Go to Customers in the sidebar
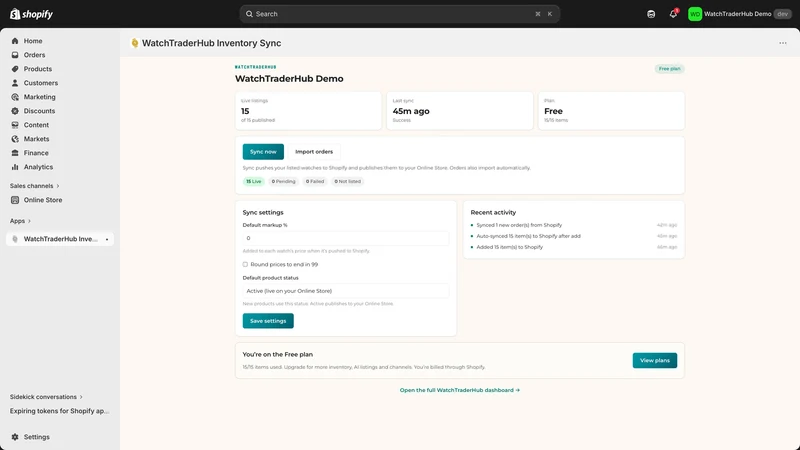This screenshot has width=800, height=450. tap(41, 83)
